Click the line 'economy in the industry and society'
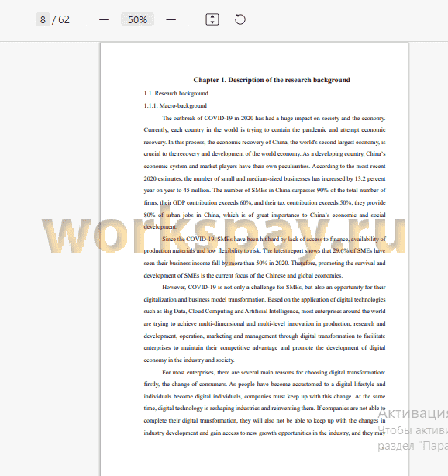 [x=189, y=360]
